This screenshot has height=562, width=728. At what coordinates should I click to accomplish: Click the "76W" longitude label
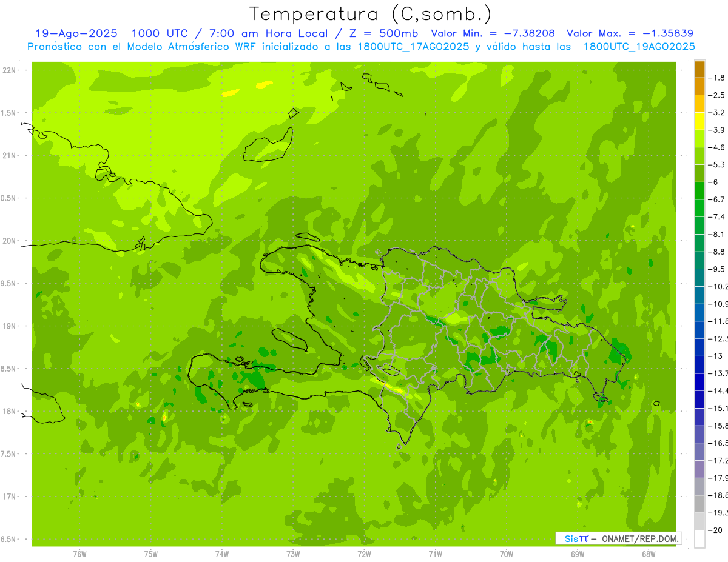click(x=79, y=554)
